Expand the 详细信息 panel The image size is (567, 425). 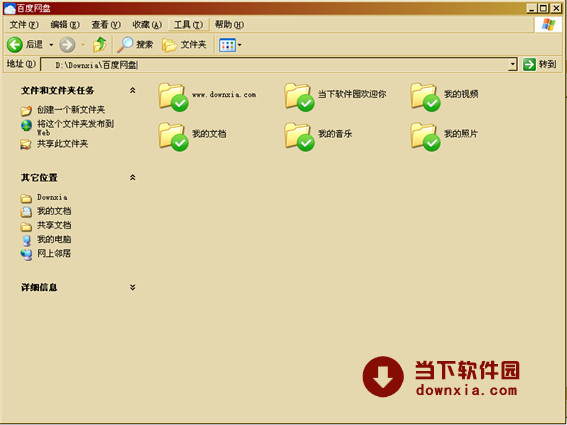coord(133,288)
